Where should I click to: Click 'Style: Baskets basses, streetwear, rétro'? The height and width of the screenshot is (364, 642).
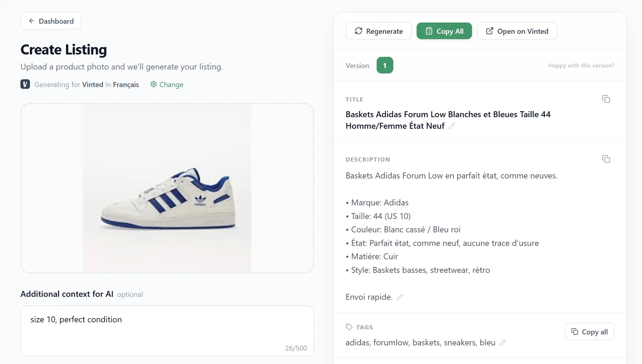[x=418, y=270]
